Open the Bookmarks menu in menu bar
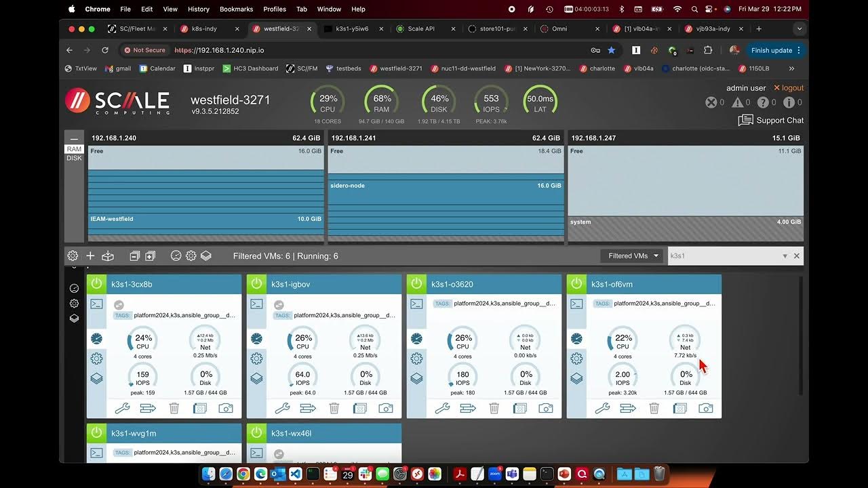 pyautogui.click(x=236, y=9)
